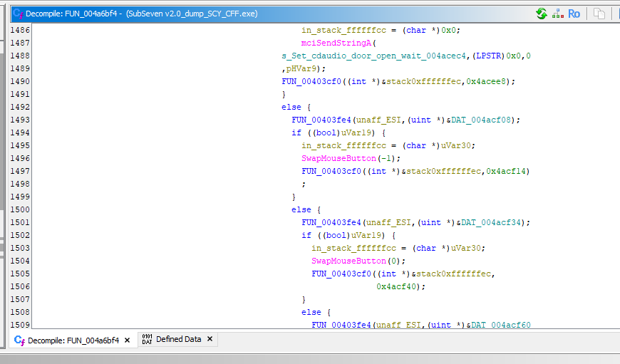Click the 0101 DAT icon on Defined Data tab

147,340
